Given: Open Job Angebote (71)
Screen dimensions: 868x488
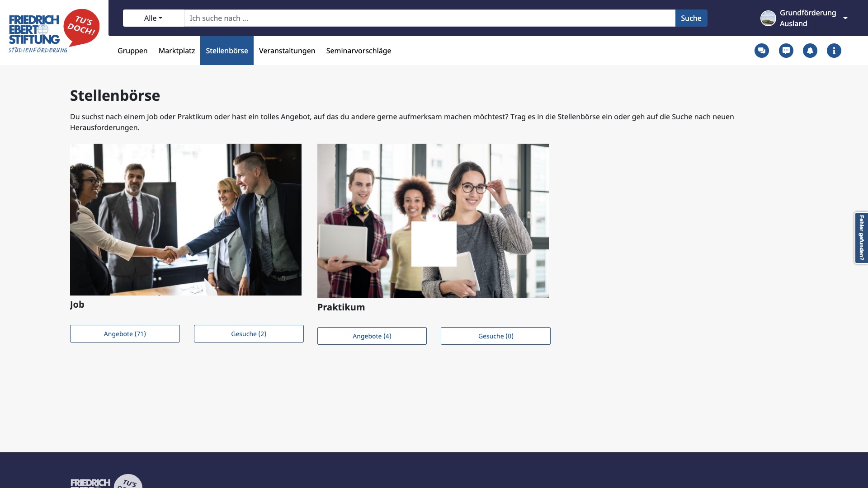Looking at the screenshot, I should coord(125,333).
